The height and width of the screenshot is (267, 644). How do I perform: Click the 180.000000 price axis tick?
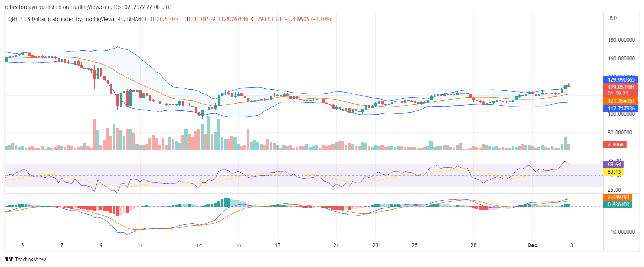tap(621, 40)
